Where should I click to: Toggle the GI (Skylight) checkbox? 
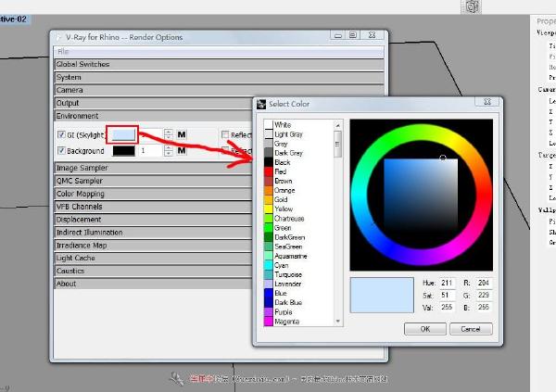61,134
